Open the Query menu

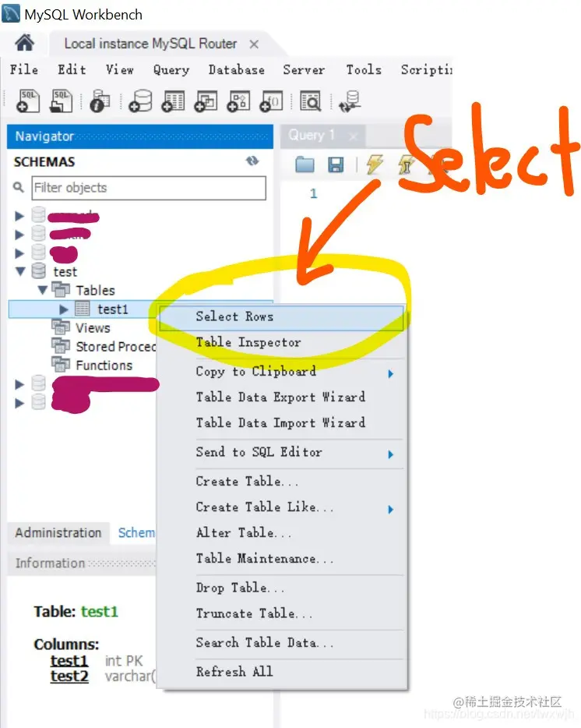(171, 69)
